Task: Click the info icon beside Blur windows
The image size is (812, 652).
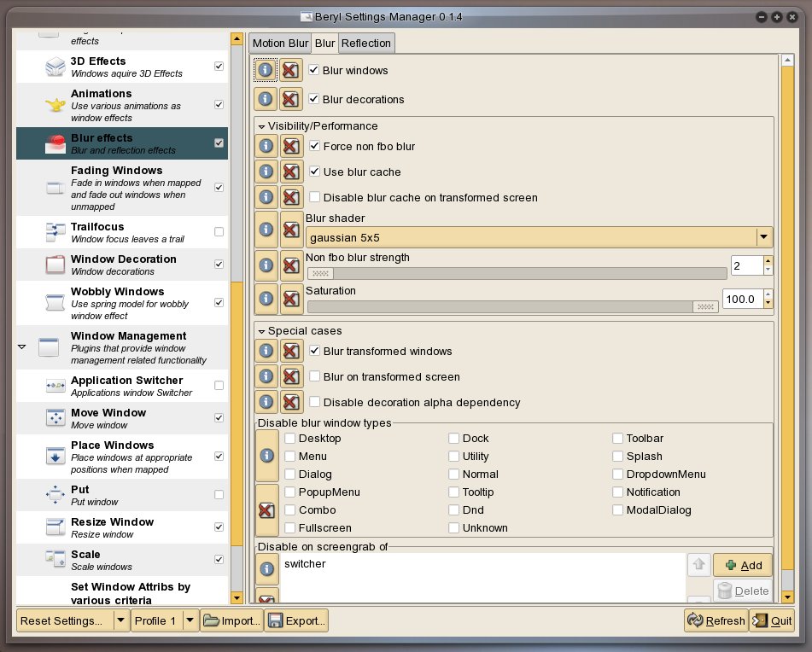Action: (x=266, y=70)
